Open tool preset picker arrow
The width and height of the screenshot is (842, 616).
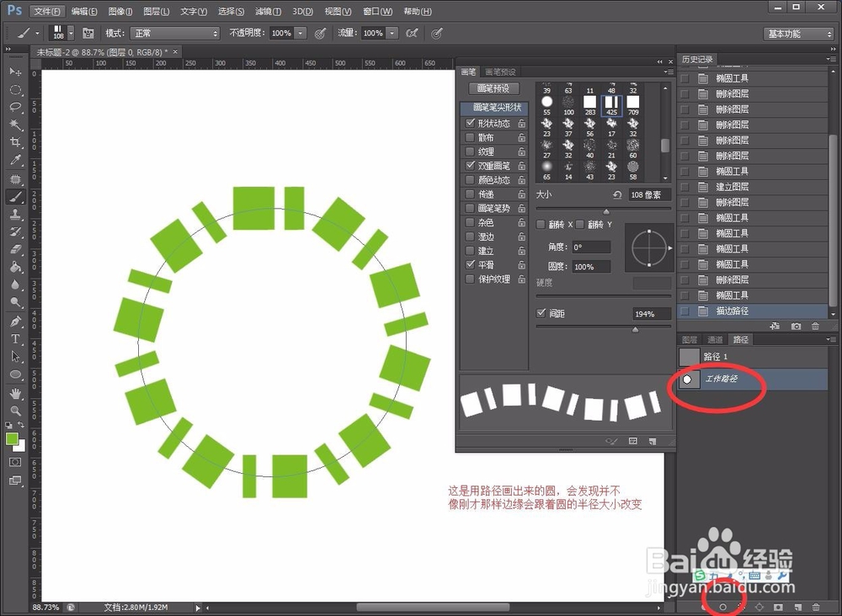37,34
